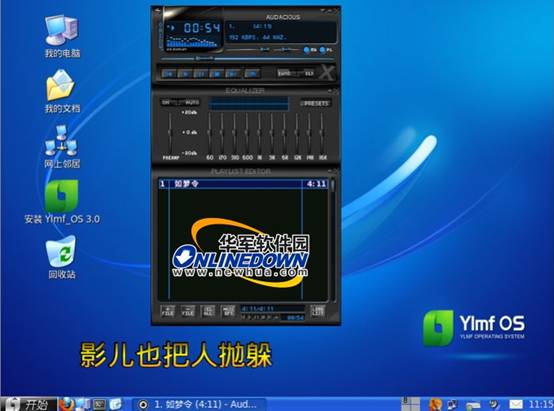The width and height of the screenshot is (554, 411).
Task: Toggle the EQ window button
Action: tap(310, 50)
